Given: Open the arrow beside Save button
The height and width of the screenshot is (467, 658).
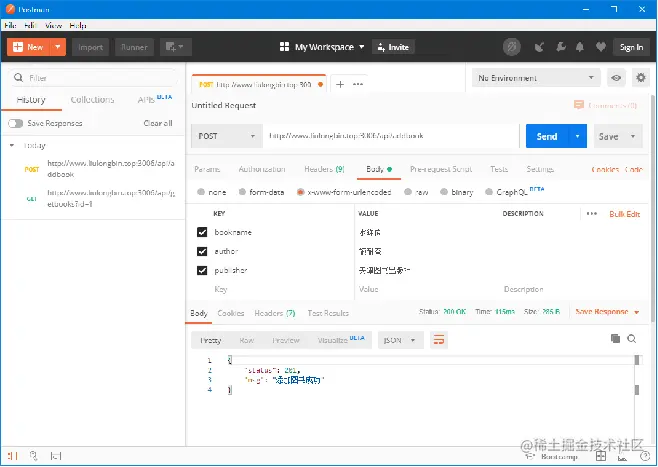Looking at the screenshot, I should point(633,136).
